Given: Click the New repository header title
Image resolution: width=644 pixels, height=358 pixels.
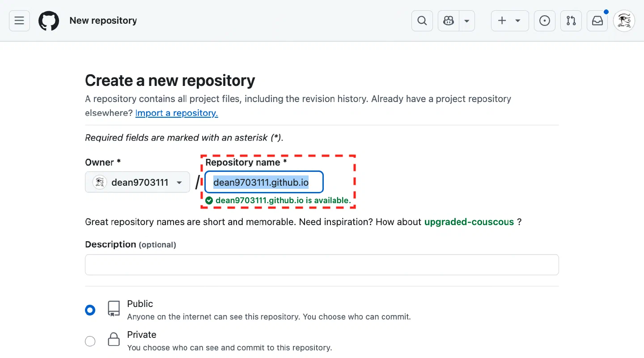Looking at the screenshot, I should point(103,21).
